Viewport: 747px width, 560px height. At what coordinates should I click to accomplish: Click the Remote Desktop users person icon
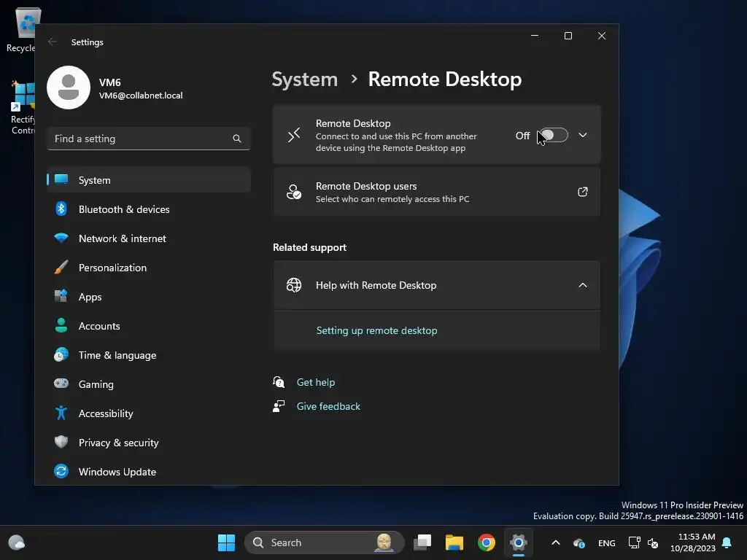pos(294,192)
